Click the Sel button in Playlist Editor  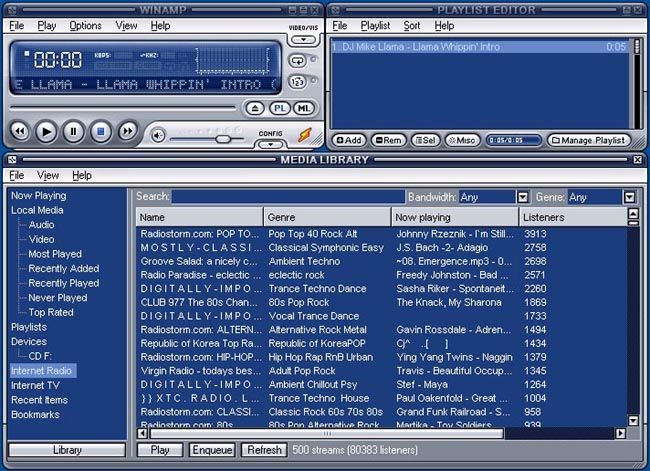[x=425, y=140]
